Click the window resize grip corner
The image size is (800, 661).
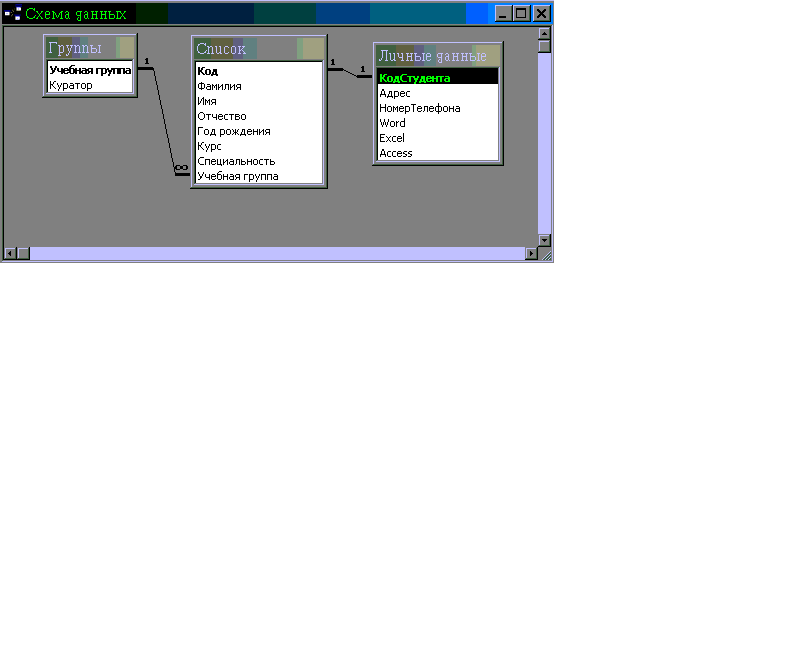(x=545, y=254)
